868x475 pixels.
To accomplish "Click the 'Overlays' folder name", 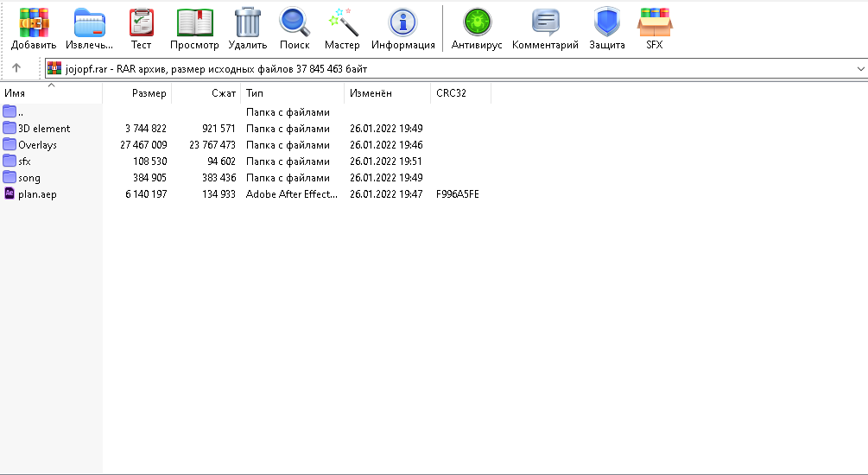I will pos(37,145).
